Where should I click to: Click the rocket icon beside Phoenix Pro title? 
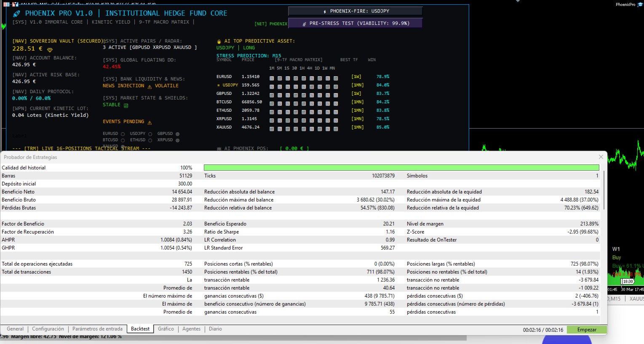point(16,14)
